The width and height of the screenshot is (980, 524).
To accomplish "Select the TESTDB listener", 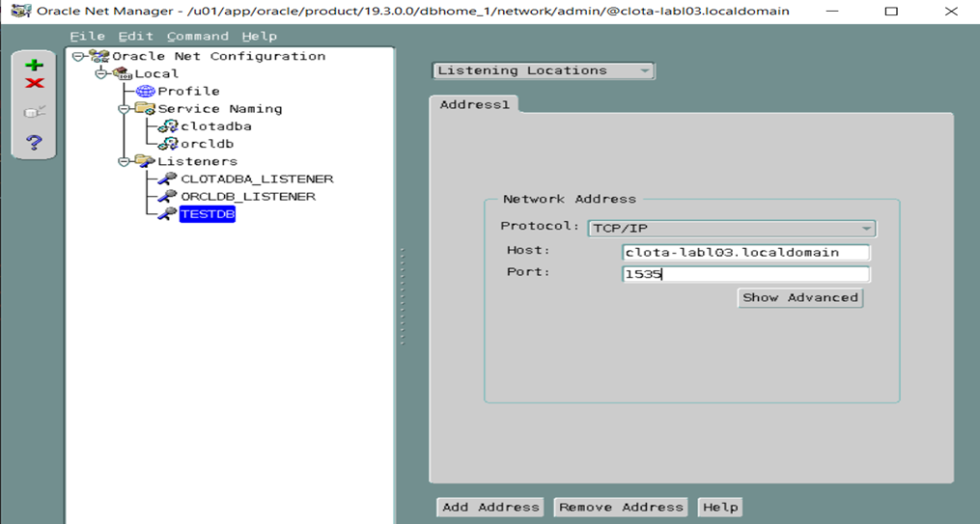I will [208, 213].
